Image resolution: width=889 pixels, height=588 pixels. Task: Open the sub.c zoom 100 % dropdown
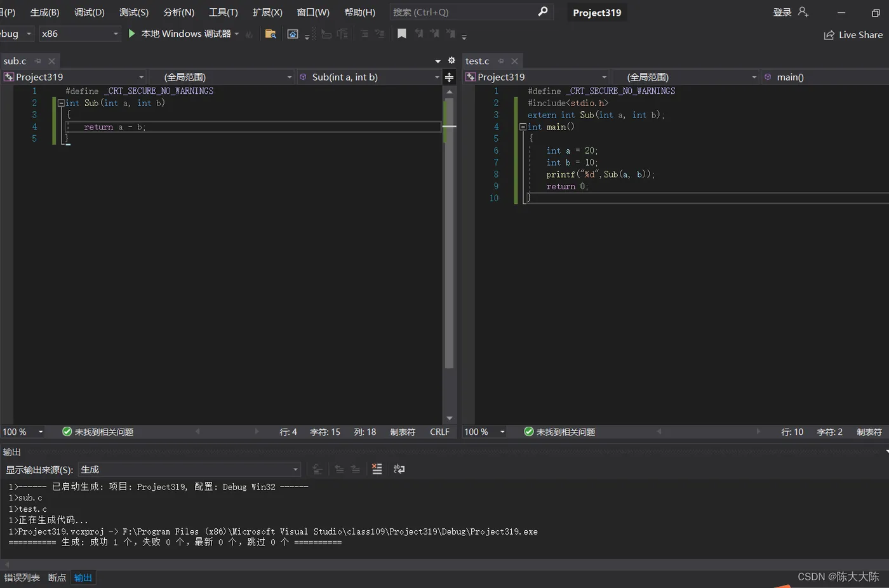tap(23, 432)
